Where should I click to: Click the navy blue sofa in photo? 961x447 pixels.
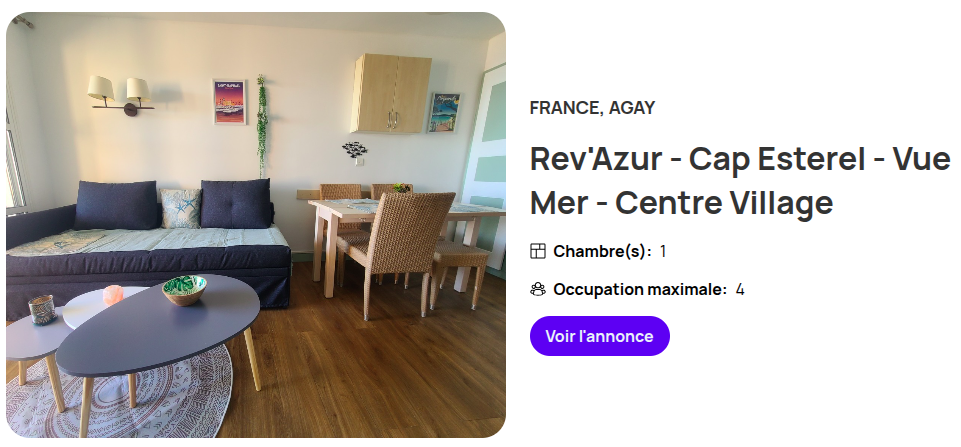pos(147,245)
